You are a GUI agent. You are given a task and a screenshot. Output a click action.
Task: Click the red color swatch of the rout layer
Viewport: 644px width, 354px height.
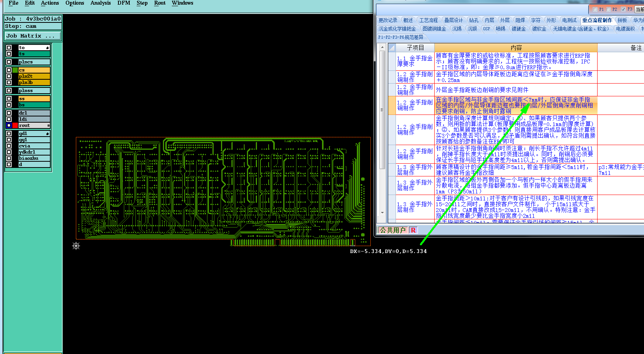tap(15, 125)
